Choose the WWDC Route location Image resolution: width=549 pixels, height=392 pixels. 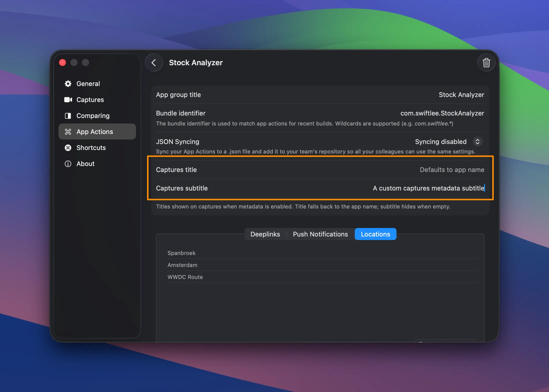(x=185, y=277)
